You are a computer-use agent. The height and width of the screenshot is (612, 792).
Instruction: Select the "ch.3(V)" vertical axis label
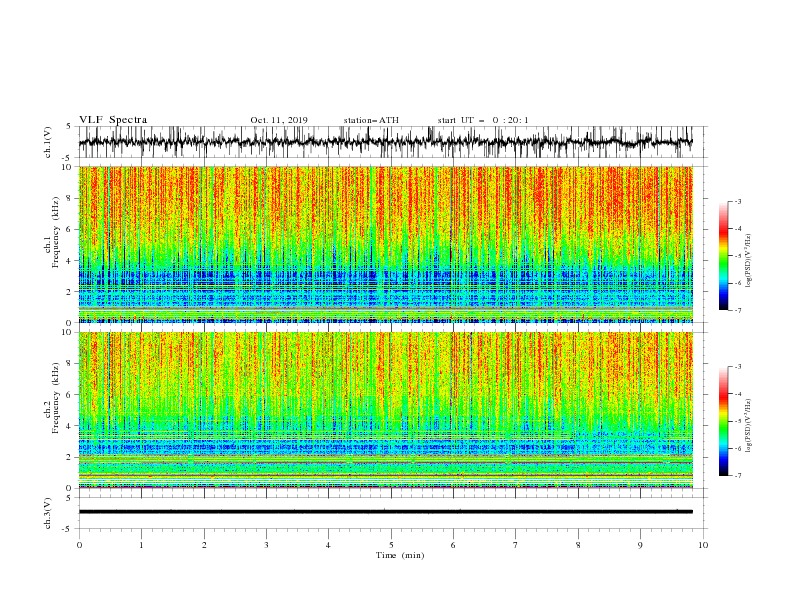click(x=48, y=513)
